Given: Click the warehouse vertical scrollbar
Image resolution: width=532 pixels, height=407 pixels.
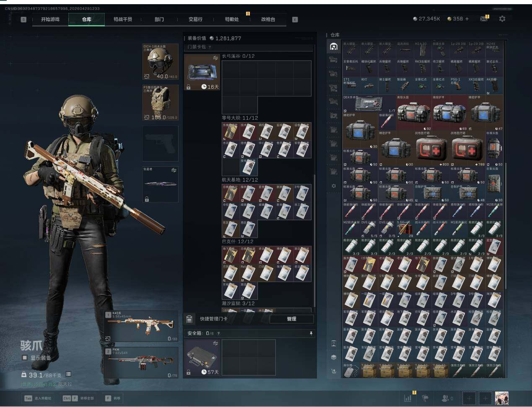Looking at the screenshot, I should coord(505,226).
